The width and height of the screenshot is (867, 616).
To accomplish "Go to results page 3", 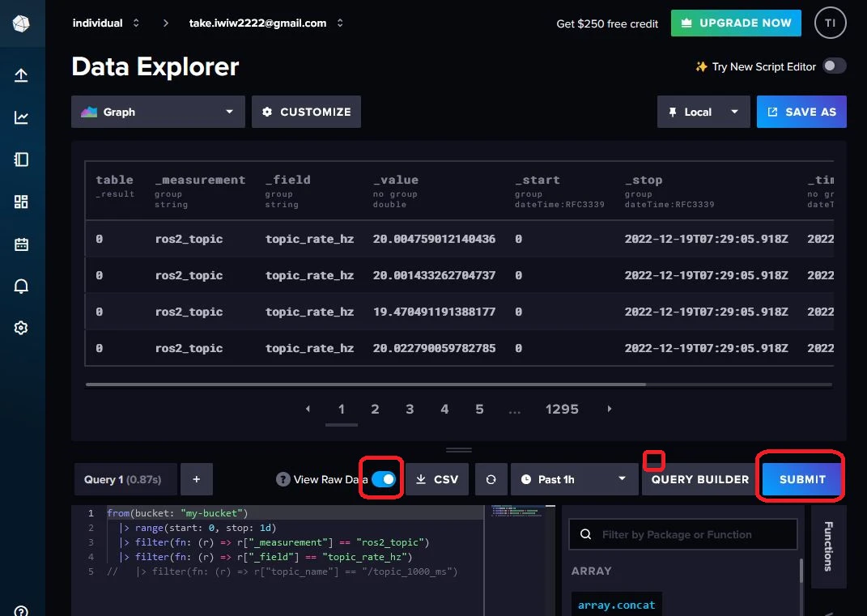I will pyautogui.click(x=410, y=410).
